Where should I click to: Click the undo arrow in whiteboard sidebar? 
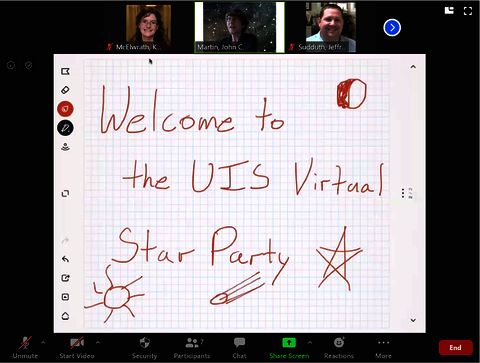click(65, 259)
